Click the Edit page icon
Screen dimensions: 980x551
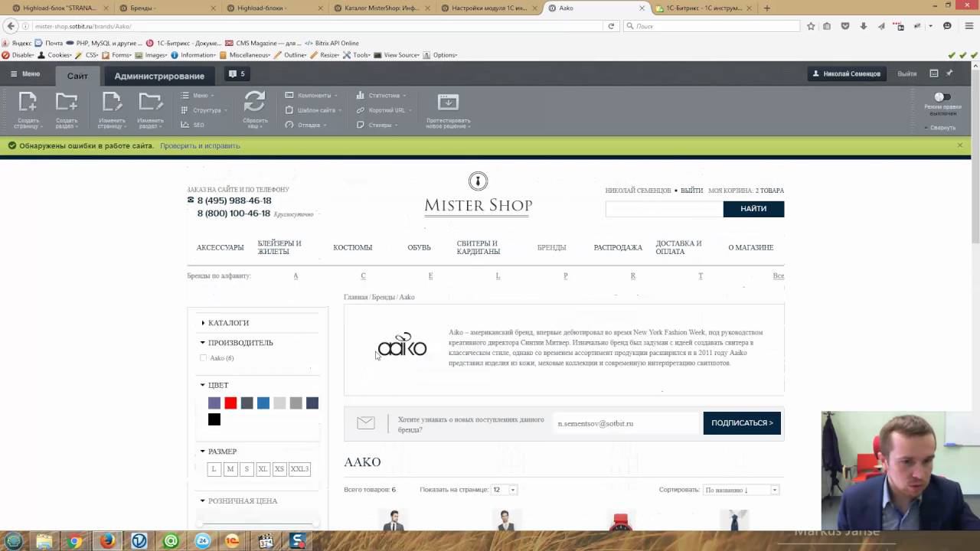tap(112, 103)
